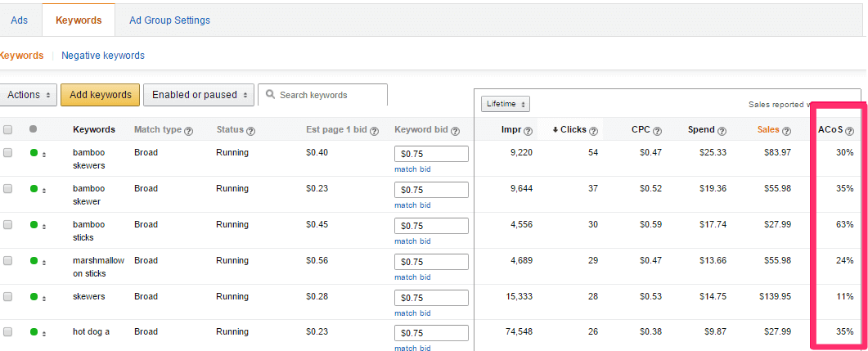Open the Actions dropdown

[x=28, y=95]
